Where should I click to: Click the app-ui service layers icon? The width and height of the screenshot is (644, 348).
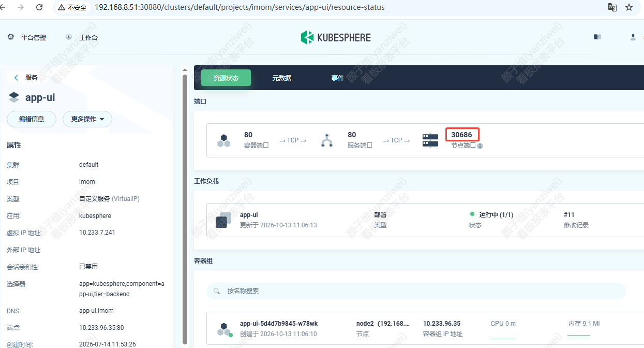(x=14, y=97)
